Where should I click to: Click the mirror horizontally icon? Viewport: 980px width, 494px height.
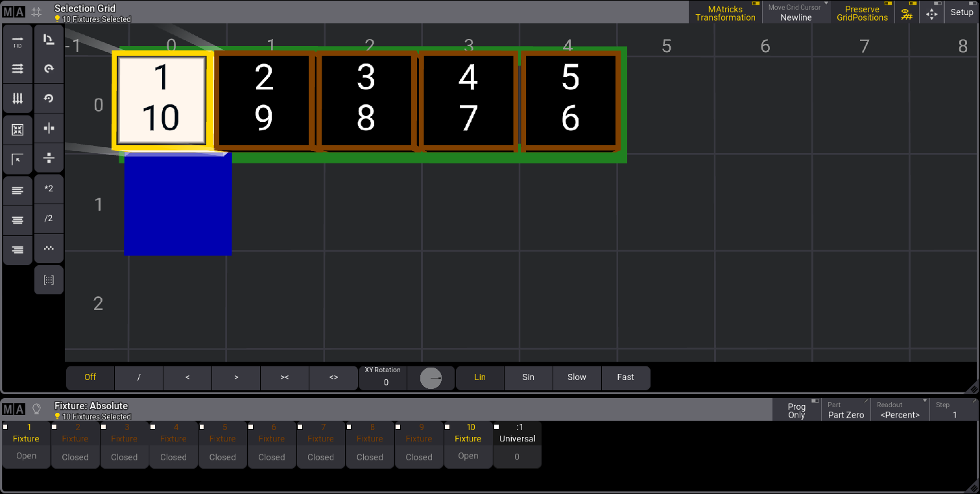[x=49, y=128]
